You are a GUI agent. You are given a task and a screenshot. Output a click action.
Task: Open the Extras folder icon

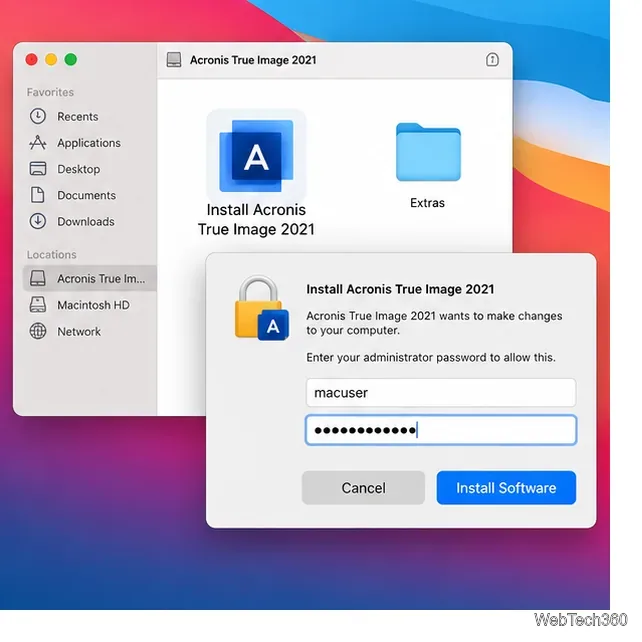point(428,152)
